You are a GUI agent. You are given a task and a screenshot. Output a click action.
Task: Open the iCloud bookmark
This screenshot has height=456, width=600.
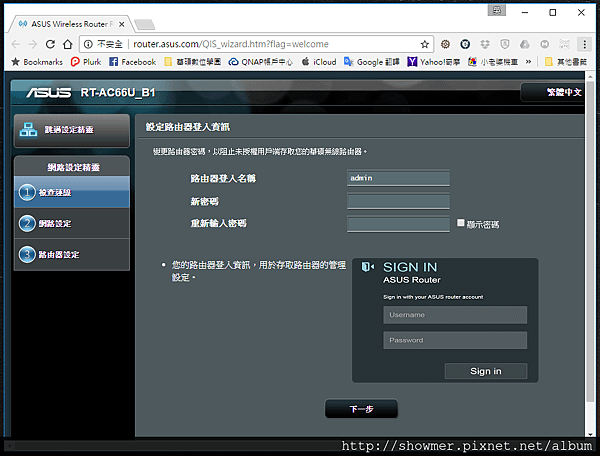(x=319, y=62)
